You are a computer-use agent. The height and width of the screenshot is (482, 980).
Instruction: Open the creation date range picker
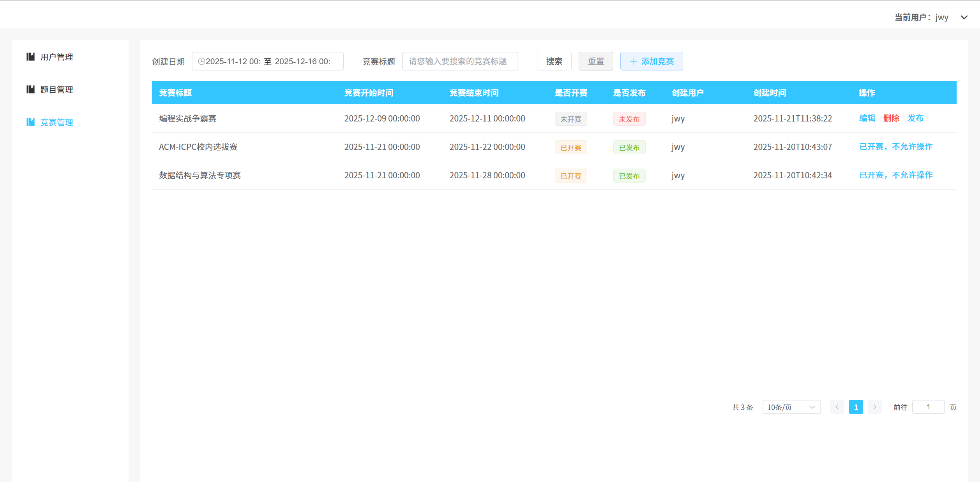click(267, 61)
